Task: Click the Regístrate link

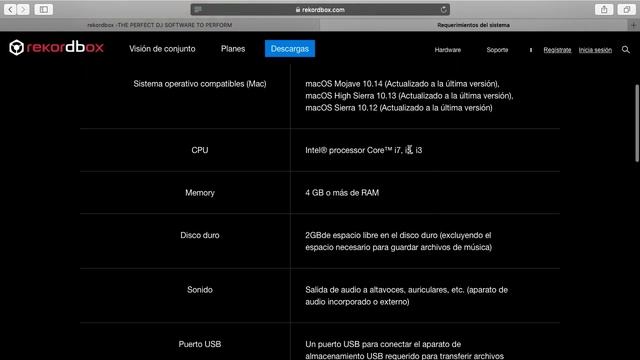Action: (557, 50)
